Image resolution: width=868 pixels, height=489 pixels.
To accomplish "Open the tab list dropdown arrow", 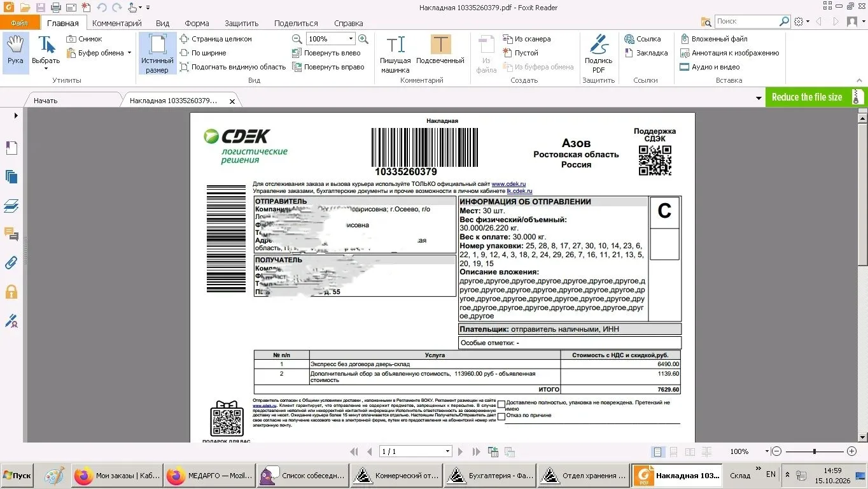I will (759, 98).
